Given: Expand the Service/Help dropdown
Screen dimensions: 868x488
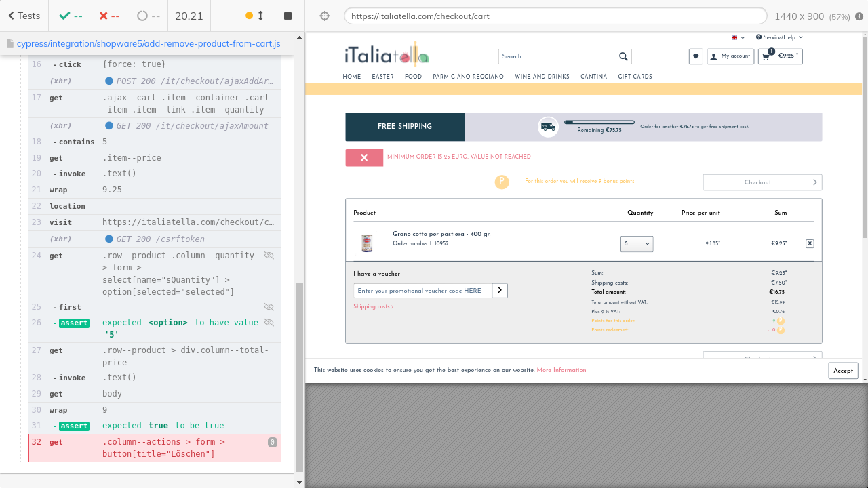Looking at the screenshot, I should point(778,37).
